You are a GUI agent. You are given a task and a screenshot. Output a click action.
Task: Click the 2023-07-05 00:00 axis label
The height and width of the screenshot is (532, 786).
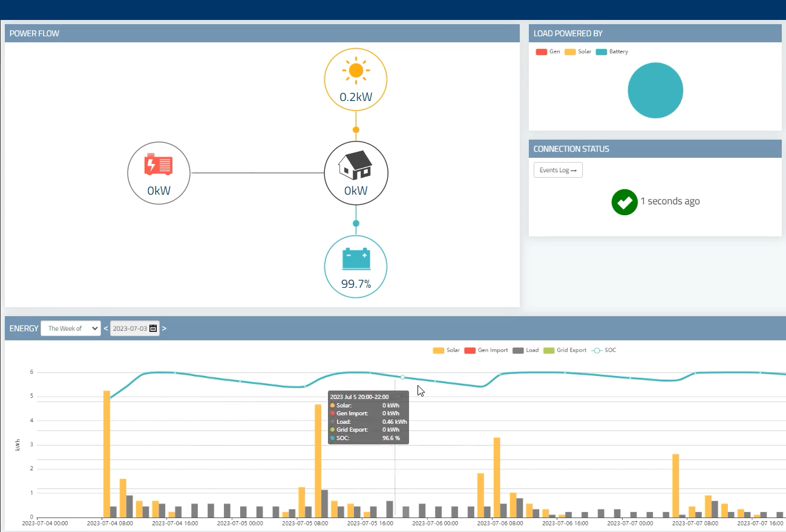tap(240, 524)
